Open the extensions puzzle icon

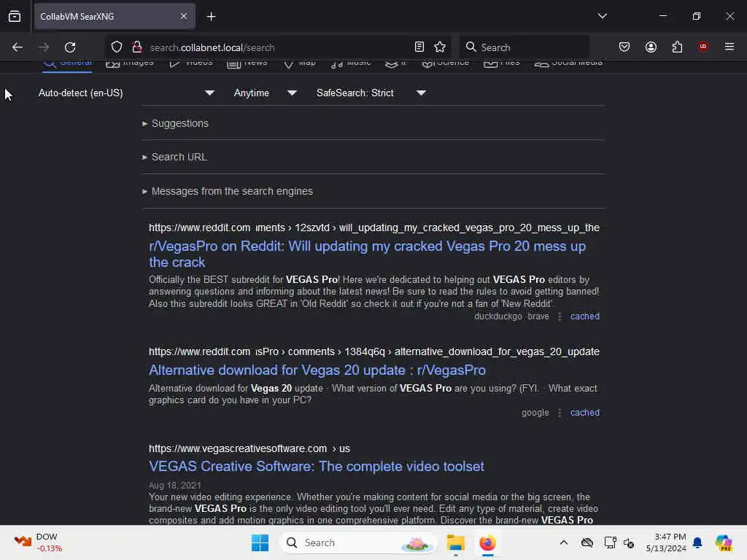tap(677, 47)
